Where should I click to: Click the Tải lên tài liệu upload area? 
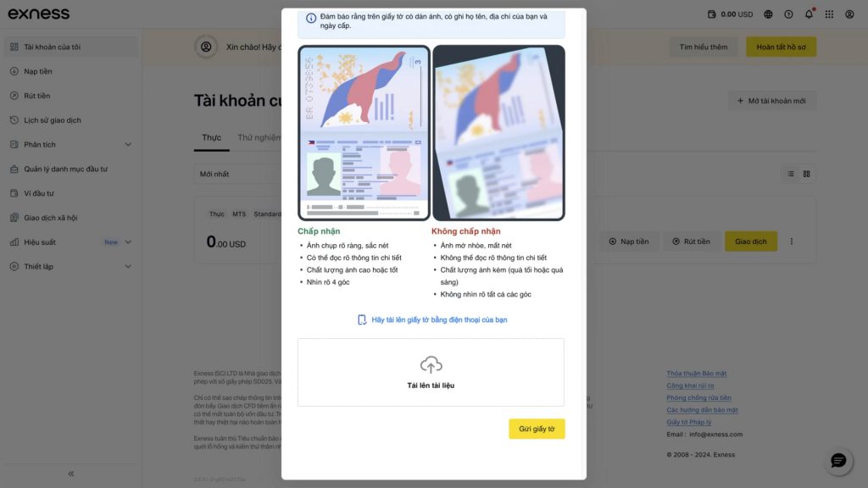coord(431,373)
